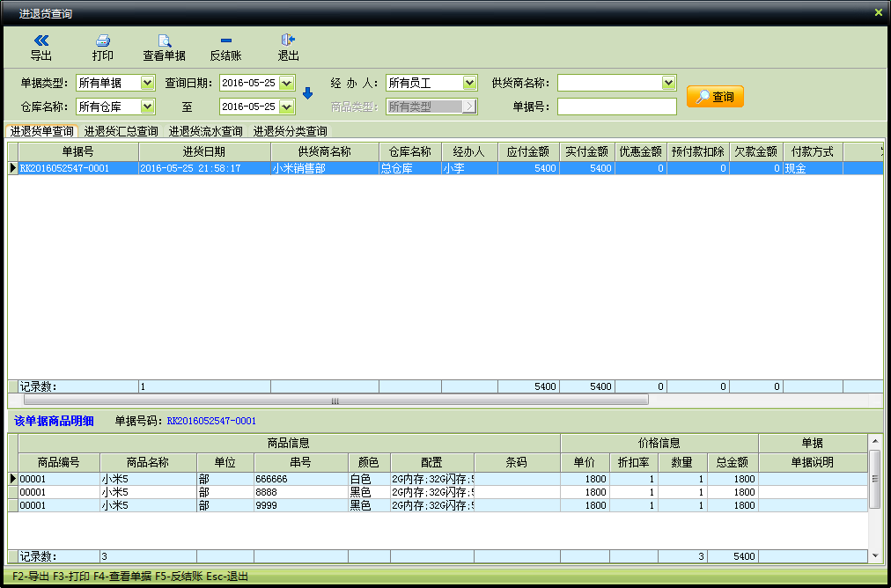Viewport: 891px width, 588px height.
Task: Click the 单据号 input field
Action: (x=616, y=107)
